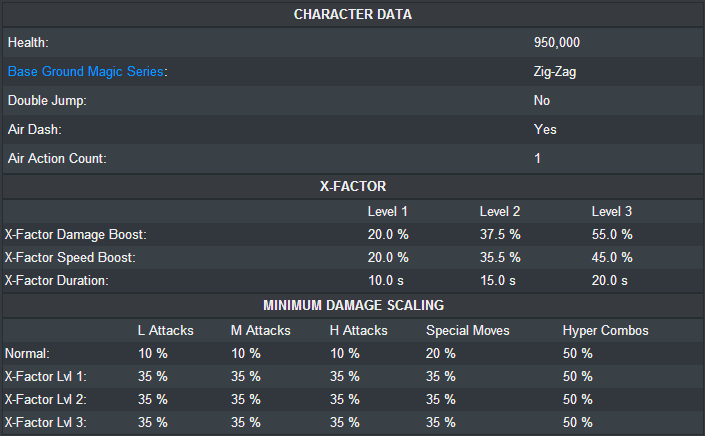705x436 pixels.
Task: Click the 45.0 % speed boost value
Action: (612, 258)
